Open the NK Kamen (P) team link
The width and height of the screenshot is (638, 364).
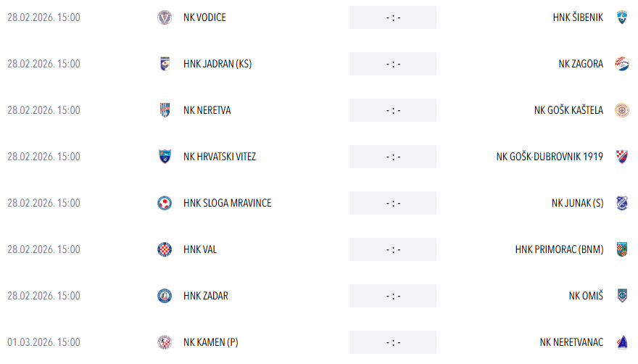pos(210,342)
